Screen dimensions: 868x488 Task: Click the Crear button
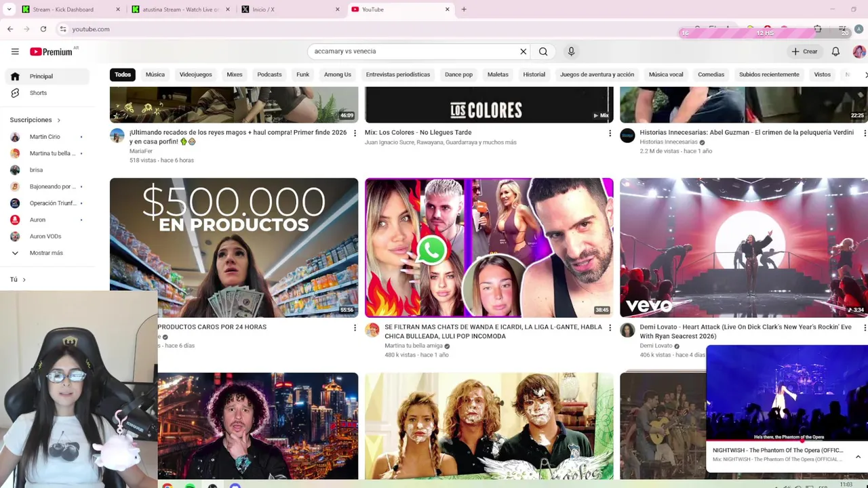[804, 52]
